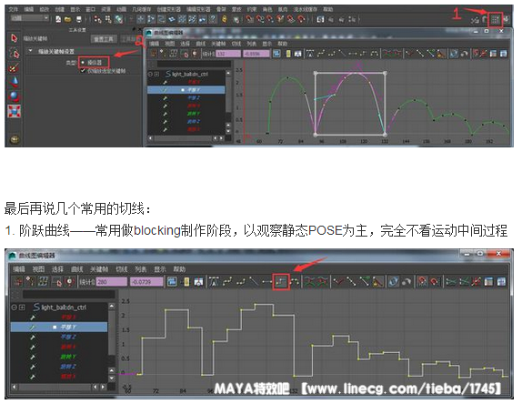Click Insert Keys tool in lower Graph Editor

(x=31, y=281)
